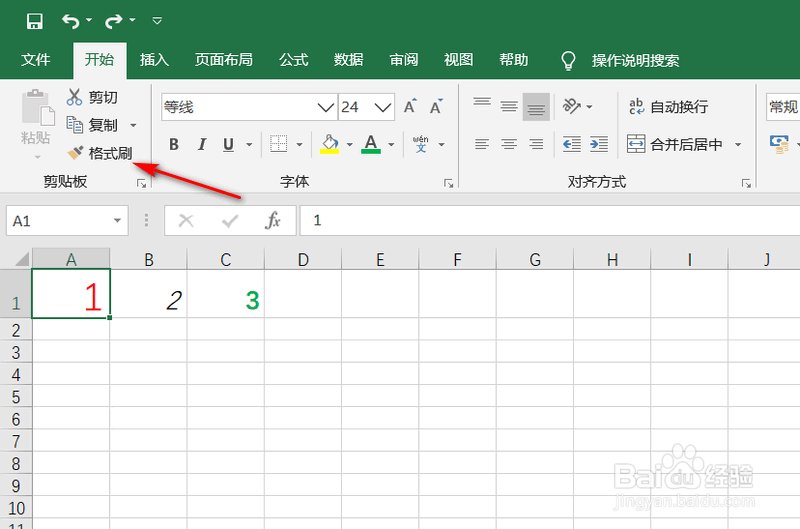The height and width of the screenshot is (529, 800).
Task: Click 剪切 scissors button
Action: click(x=92, y=97)
